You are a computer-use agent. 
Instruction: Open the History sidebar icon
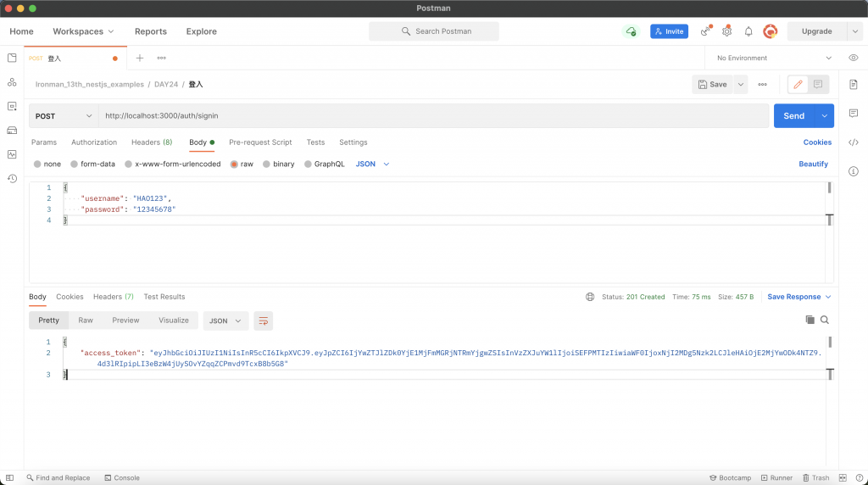point(12,178)
